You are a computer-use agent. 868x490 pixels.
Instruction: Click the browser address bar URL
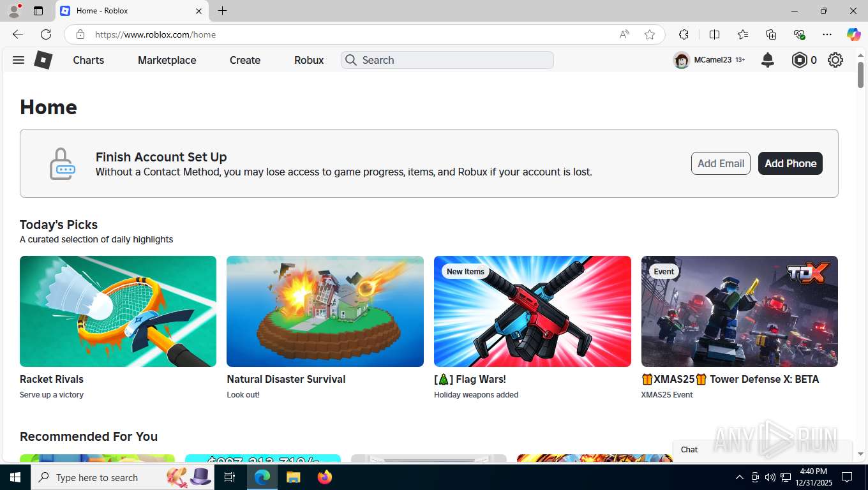coord(156,34)
